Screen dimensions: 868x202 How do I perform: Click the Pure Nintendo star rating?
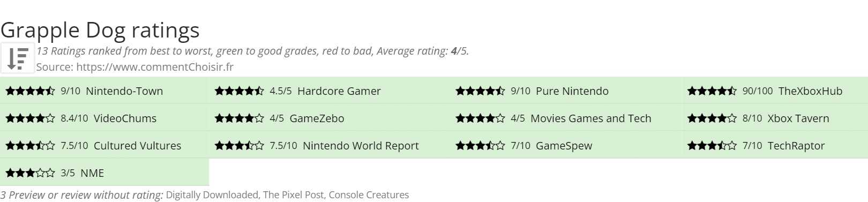[x=480, y=91]
